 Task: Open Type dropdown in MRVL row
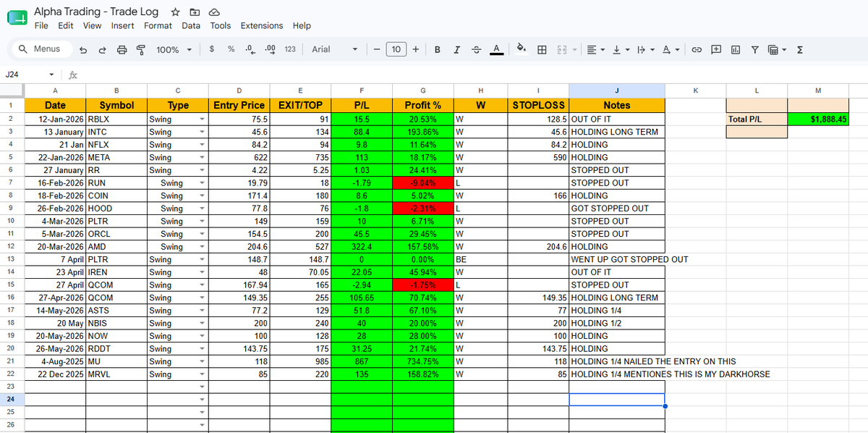(x=202, y=374)
